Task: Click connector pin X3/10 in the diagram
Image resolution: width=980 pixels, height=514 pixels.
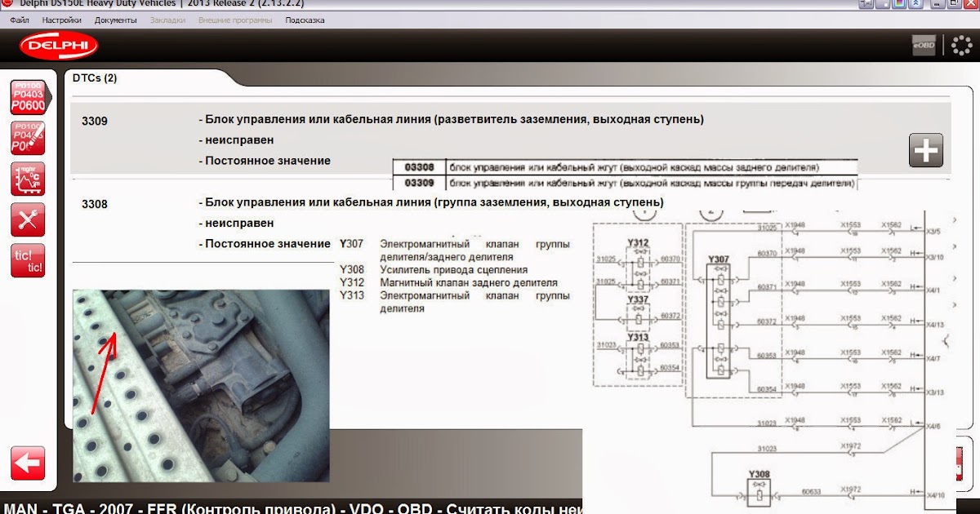Action: [936, 257]
